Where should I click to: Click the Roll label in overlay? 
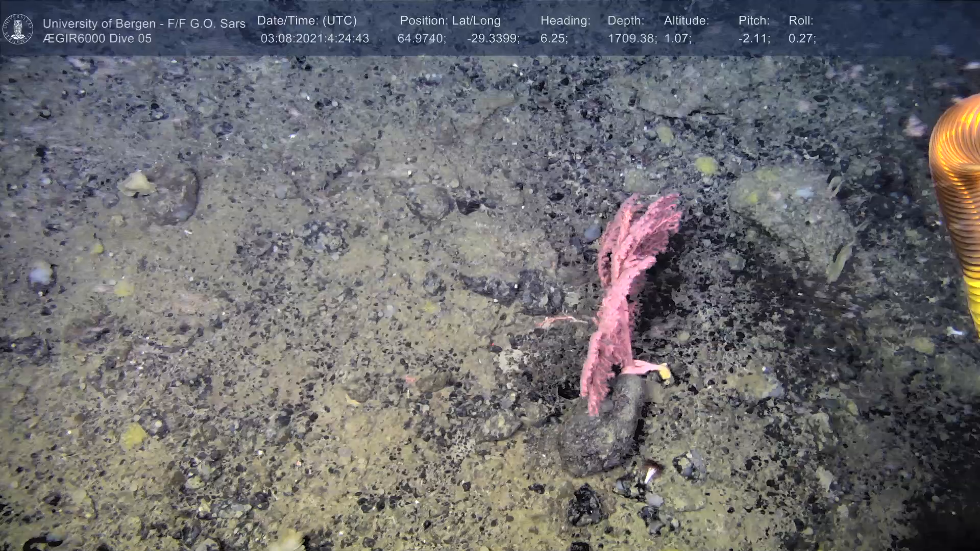pyautogui.click(x=801, y=21)
